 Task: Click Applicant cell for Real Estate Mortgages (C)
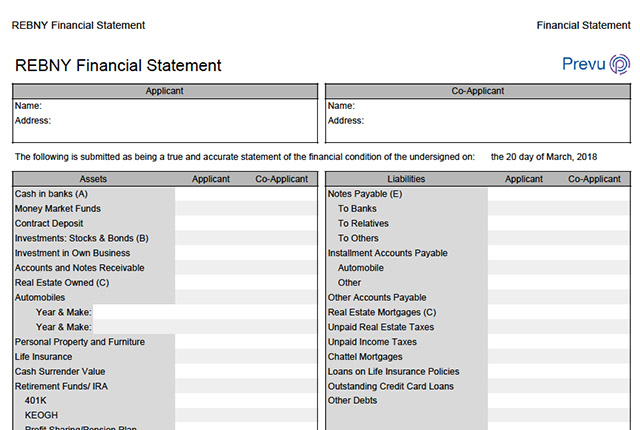523,313
